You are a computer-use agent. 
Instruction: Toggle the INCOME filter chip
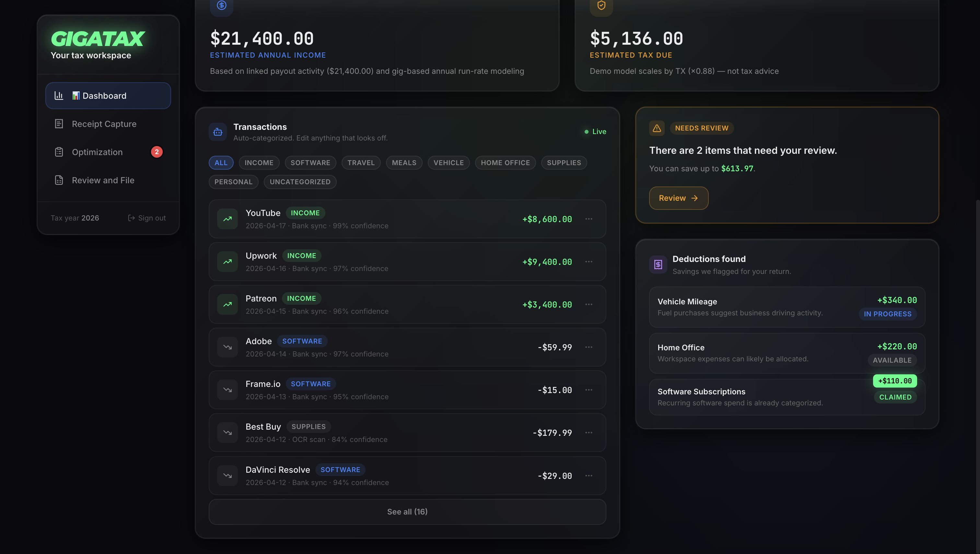point(259,163)
